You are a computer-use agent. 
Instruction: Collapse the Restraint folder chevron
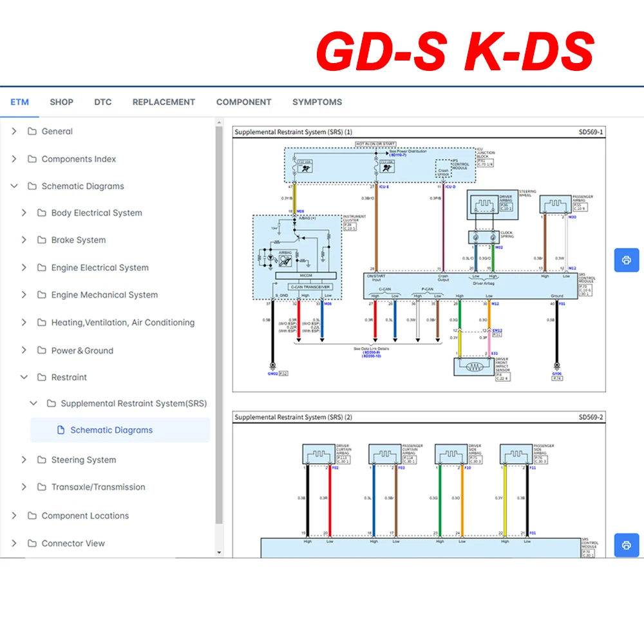tap(24, 377)
